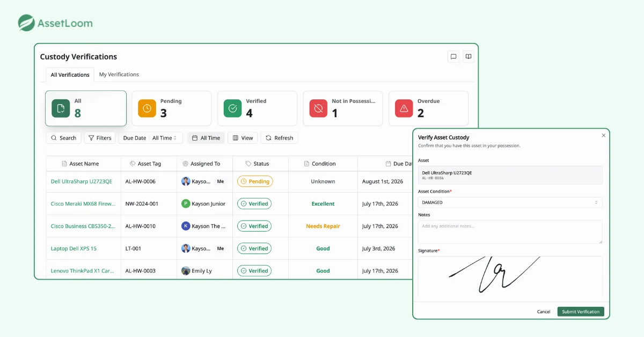Open the Search button in the toolbar
Viewport: 644px width, 337px height.
63,138
